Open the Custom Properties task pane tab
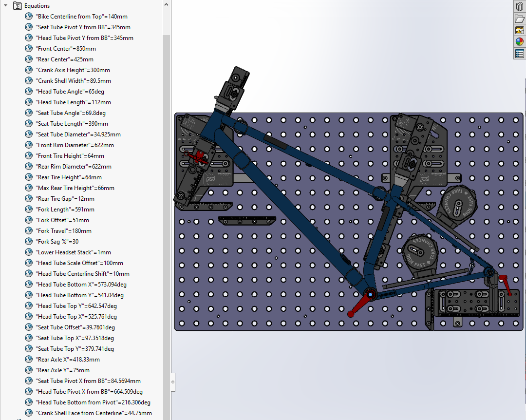The image size is (526, 420). (519, 54)
